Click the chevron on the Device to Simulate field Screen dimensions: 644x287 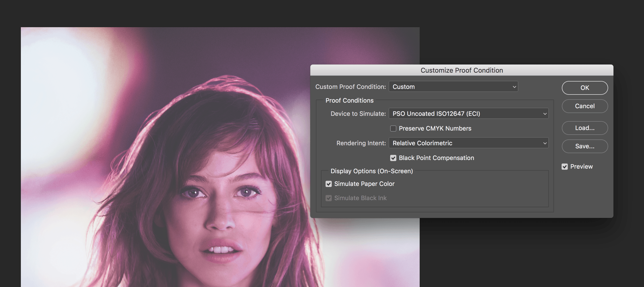[x=545, y=114]
